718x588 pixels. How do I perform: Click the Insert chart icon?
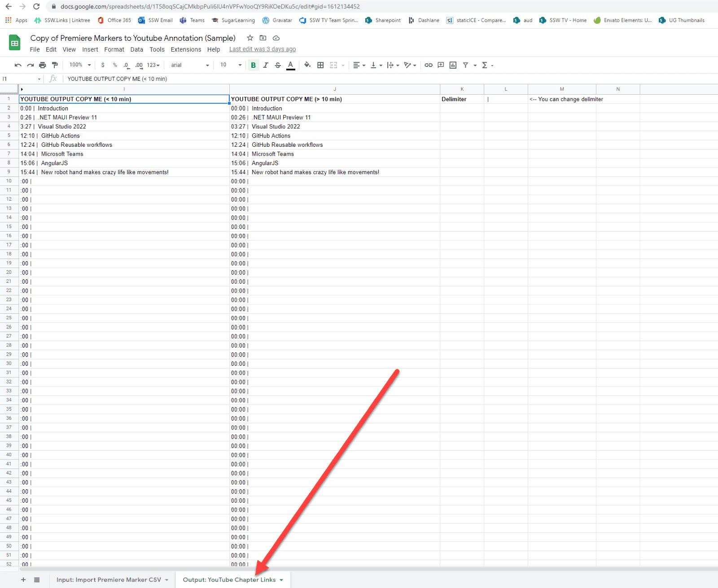pos(453,65)
